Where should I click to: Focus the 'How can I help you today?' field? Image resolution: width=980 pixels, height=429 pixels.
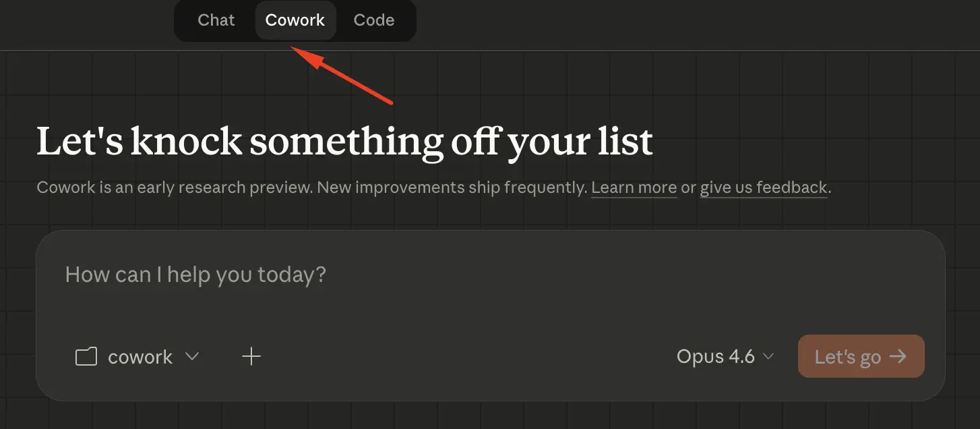(x=195, y=275)
